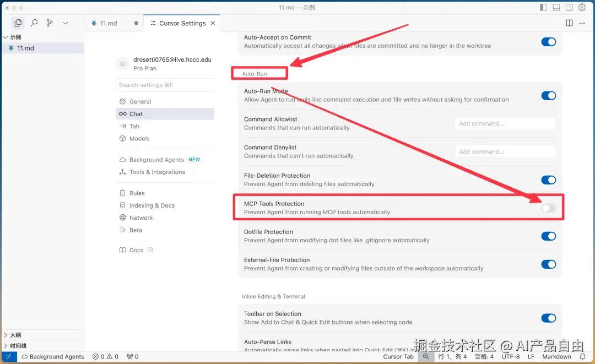Screen dimensions: 595x364
Task: Show ports forwarded status item
Action: (x=133, y=356)
